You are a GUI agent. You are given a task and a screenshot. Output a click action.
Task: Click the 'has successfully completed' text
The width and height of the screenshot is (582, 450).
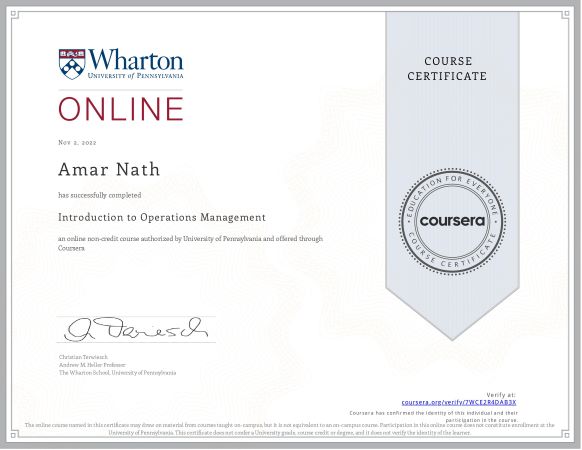tap(99, 195)
